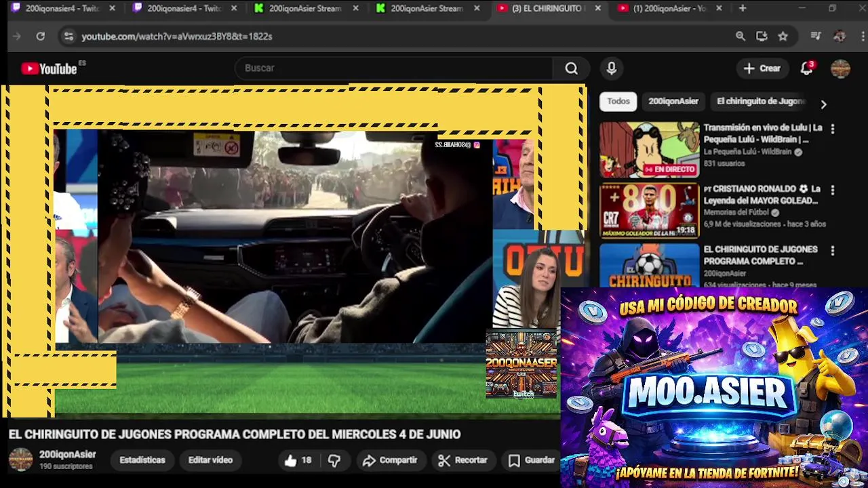Image resolution: width=868 pixels, height=488 pixels.
Task: Open title 'Transmisión en vivo de Lulu'
Action: (x=763, y=134)
